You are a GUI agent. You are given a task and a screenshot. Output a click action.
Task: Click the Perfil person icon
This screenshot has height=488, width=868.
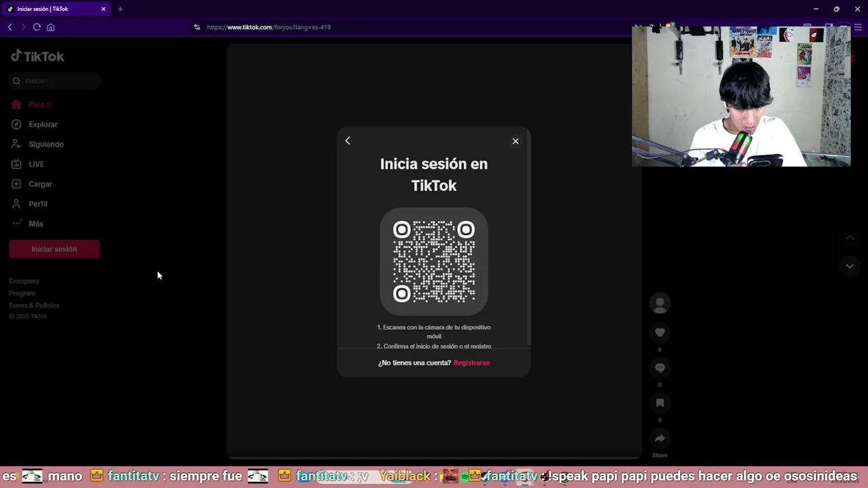[x=16, y=204]
